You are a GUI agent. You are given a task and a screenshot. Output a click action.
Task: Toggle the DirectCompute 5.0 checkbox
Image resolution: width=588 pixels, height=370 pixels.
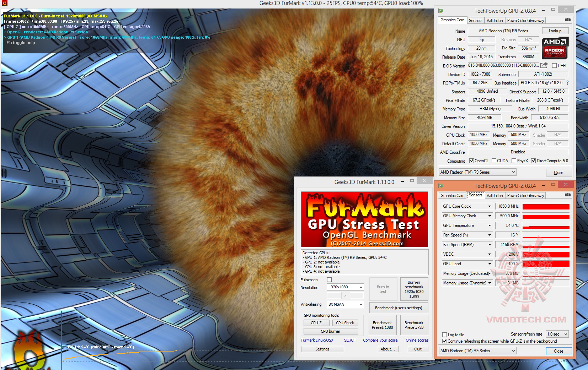pos(533,161)
